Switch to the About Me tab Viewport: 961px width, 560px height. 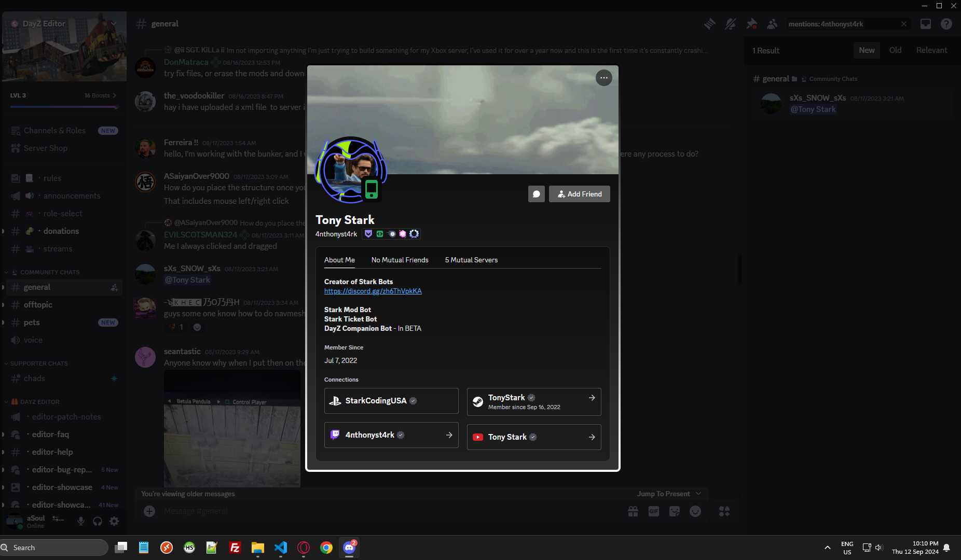[x=339, y=260]
